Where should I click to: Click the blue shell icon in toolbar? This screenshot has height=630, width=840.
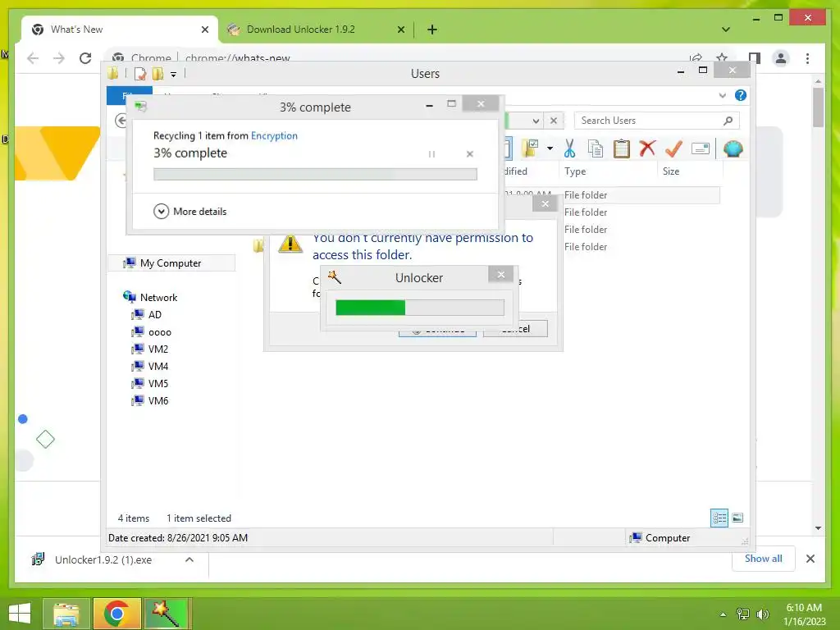(x=733, y=148)
